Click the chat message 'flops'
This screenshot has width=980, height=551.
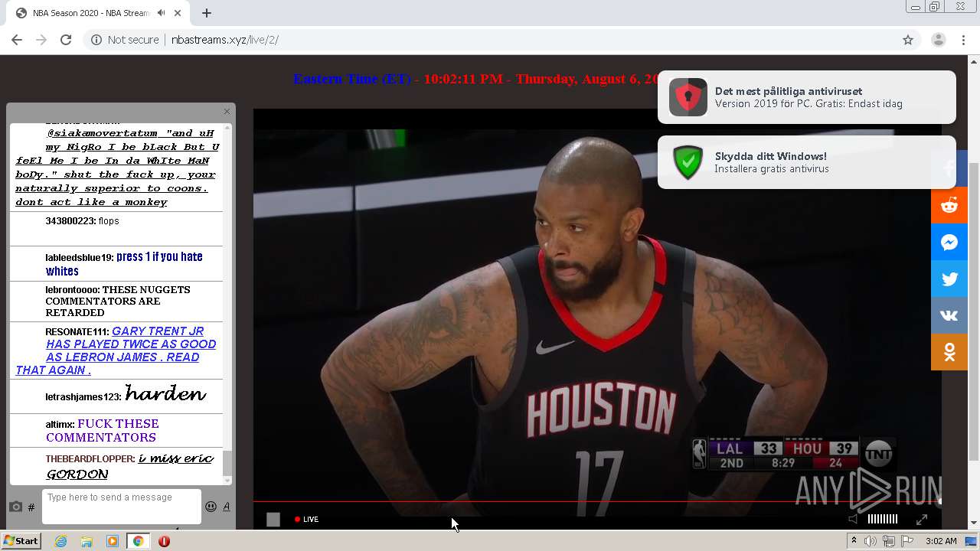[109, 221]
